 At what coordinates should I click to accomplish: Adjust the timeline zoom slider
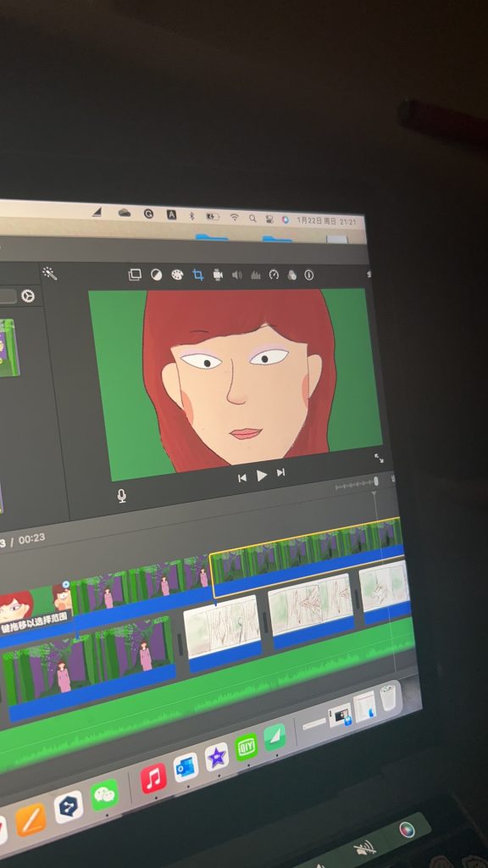[x=358, y=484]
